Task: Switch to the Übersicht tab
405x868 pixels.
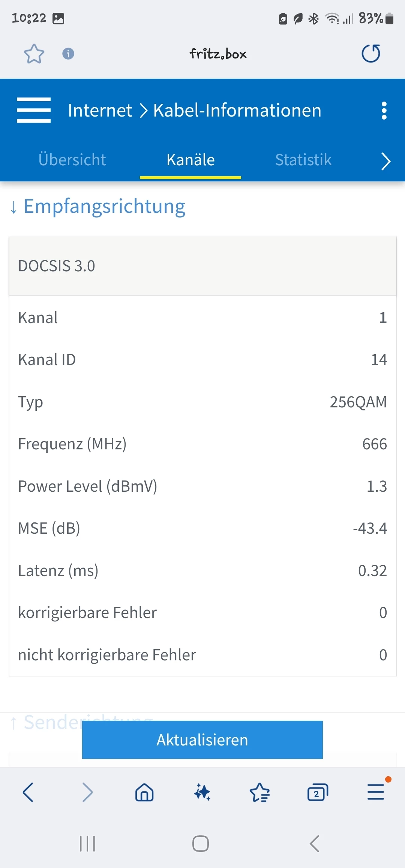Action: tap(72, 160)
